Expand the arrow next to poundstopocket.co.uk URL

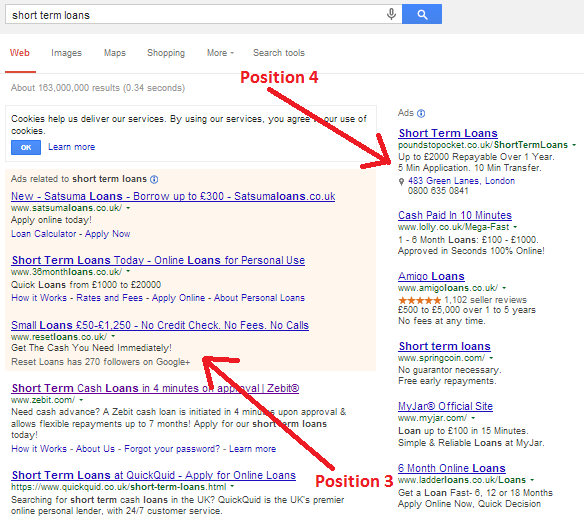click(x=574, y=145)
